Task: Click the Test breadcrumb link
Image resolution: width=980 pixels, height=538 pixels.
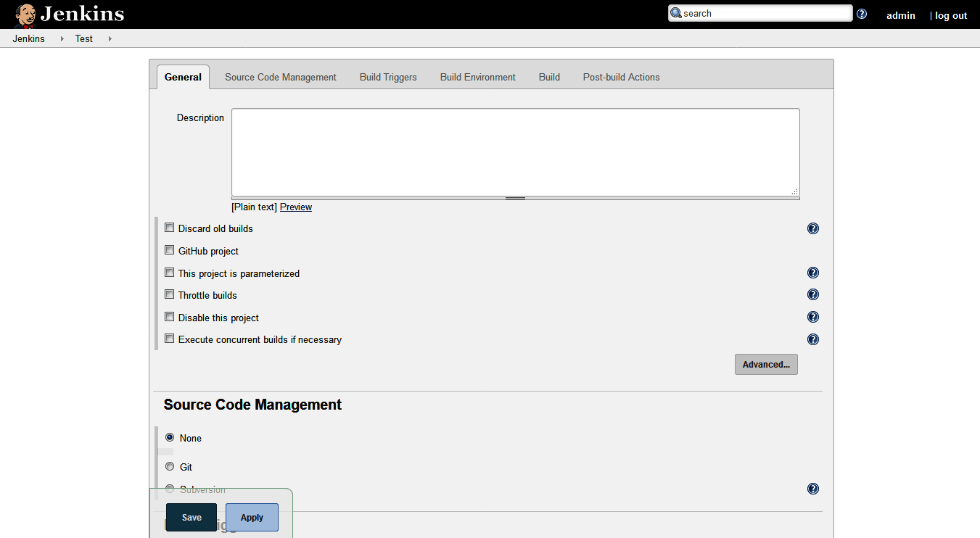Action: (83, 38)
